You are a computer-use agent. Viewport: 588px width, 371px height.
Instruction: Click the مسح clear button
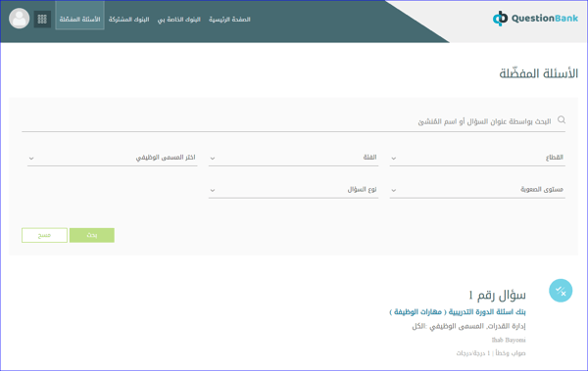[45, 235]
